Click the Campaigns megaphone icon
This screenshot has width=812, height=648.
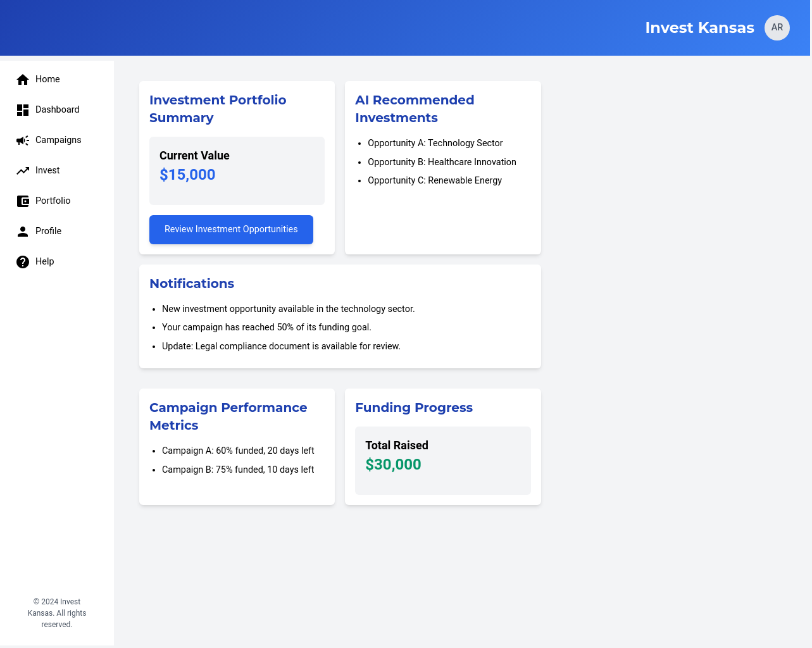click(23, 140)
